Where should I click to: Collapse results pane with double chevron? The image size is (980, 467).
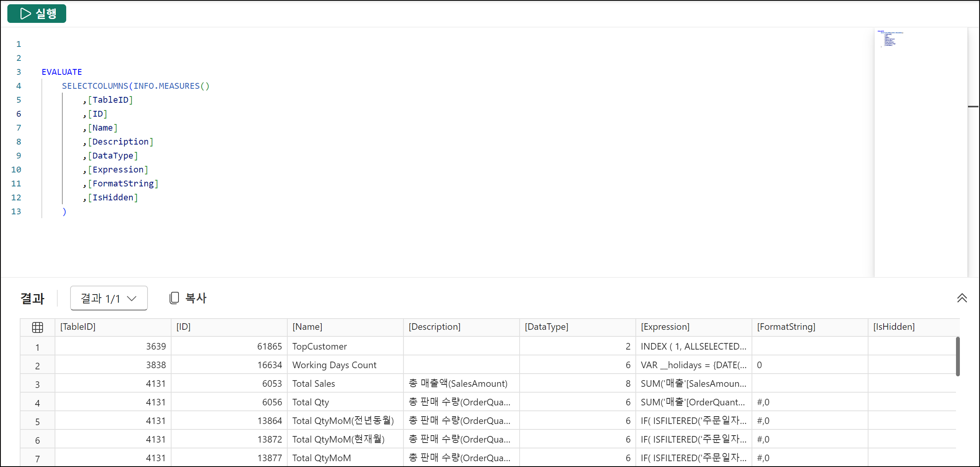[962, 298]
